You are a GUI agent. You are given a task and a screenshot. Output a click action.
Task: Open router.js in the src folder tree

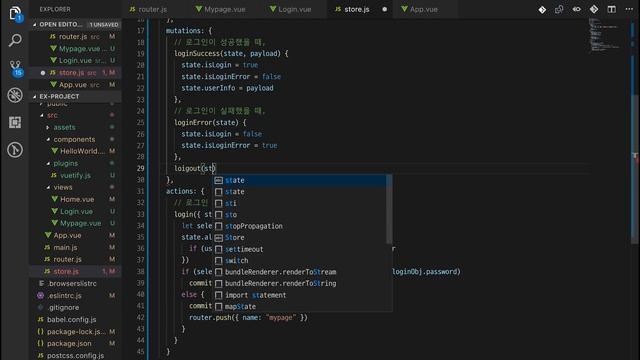76,259
